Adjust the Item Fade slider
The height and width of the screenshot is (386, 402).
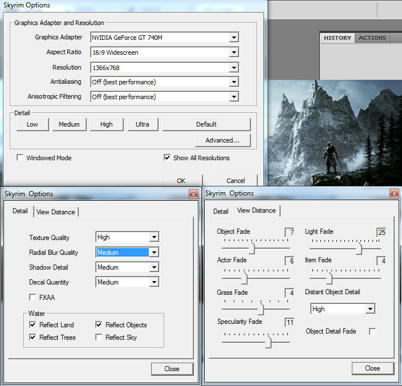pyautogui.click(x=329, y=278)
